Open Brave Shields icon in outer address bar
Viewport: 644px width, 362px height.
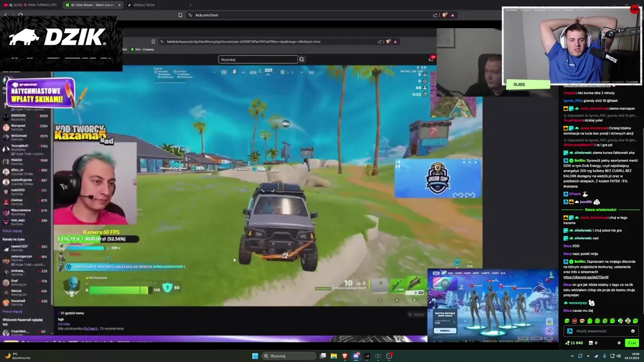pyautogui.click(x=444, y=15)
